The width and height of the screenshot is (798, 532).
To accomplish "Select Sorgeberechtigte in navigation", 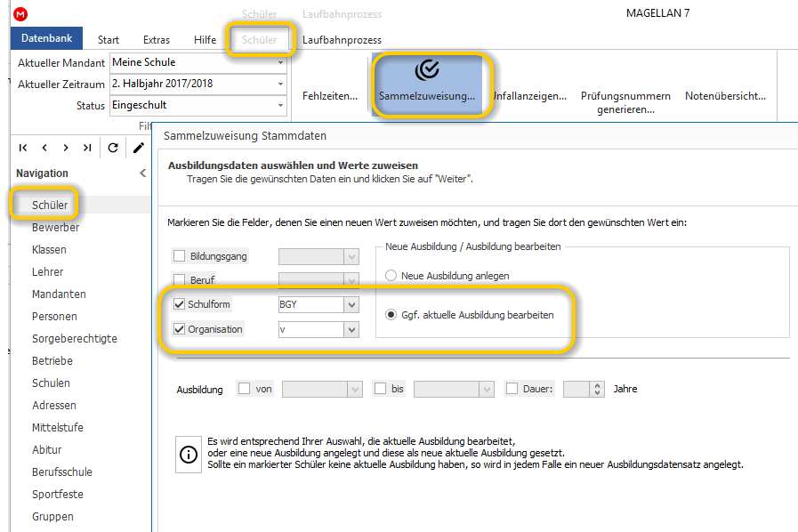I will tap(75, 339).
